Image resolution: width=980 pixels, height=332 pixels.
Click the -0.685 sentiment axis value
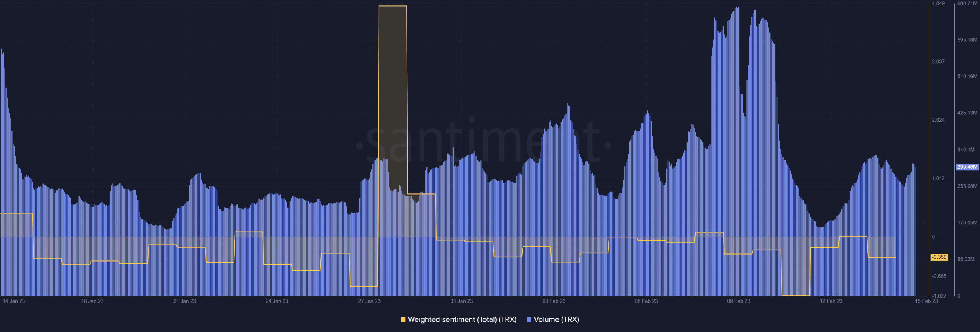click(x=939, y=276)
